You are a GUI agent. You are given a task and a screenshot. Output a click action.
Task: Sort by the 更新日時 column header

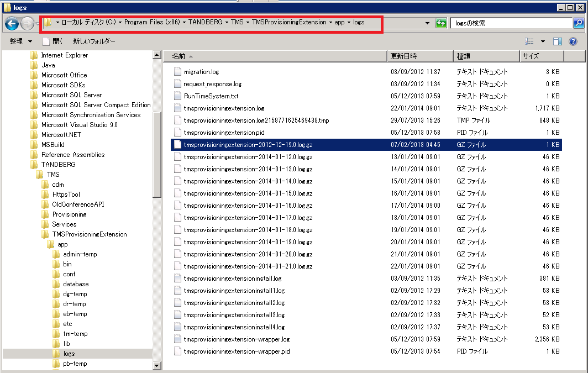(x=420, y=56)
